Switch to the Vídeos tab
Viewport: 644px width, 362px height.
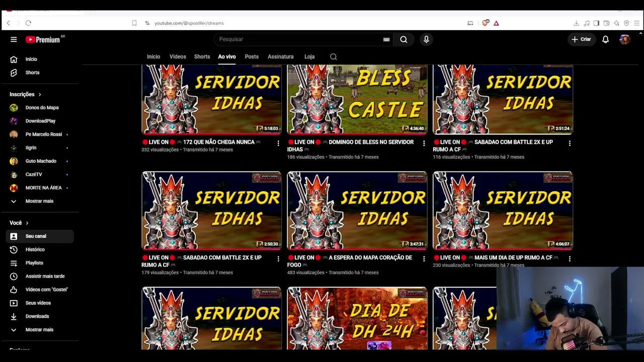click(178, 57)
